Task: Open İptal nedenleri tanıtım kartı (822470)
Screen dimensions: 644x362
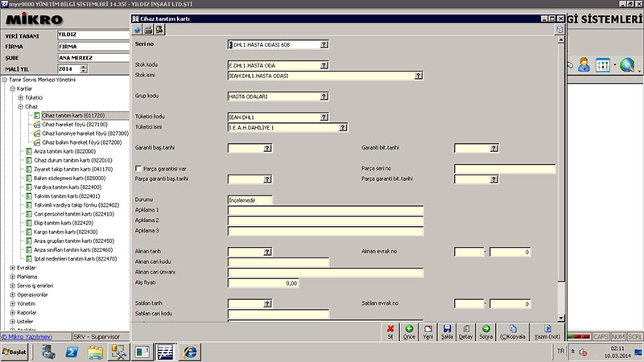Action: [75, 259]
